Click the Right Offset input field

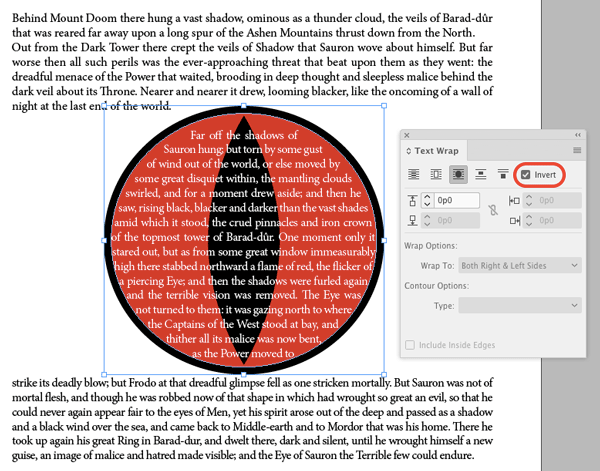558,220
